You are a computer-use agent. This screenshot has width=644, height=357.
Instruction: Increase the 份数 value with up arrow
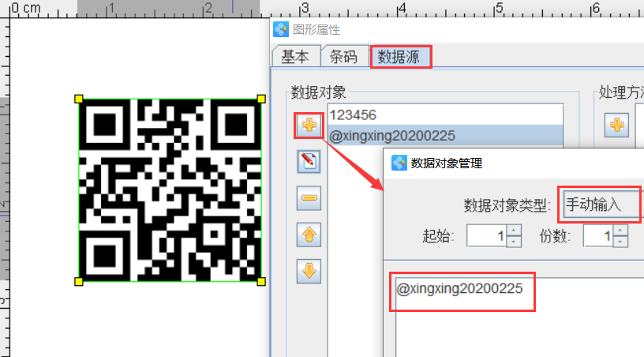(620, 231)
